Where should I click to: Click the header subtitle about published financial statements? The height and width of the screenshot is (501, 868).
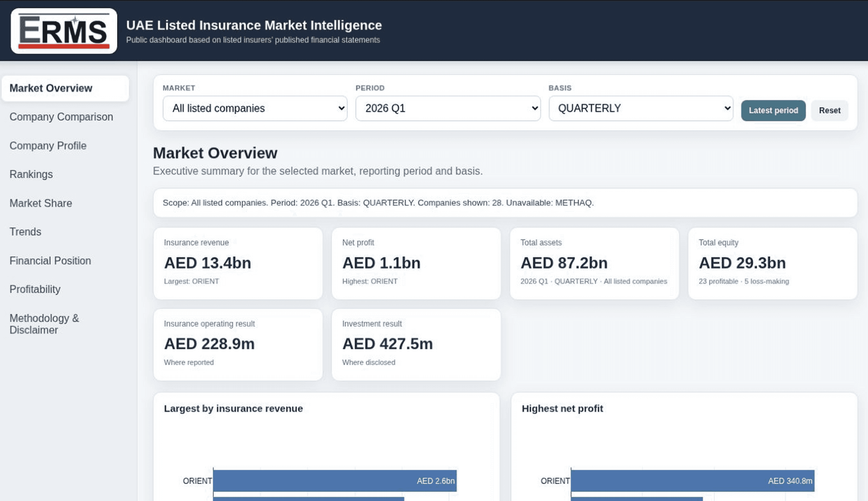(253, 40)
